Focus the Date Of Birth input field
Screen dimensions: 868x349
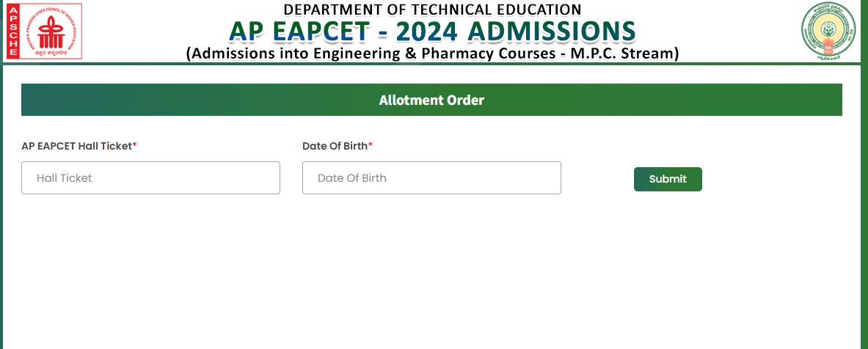coord(431,178)
